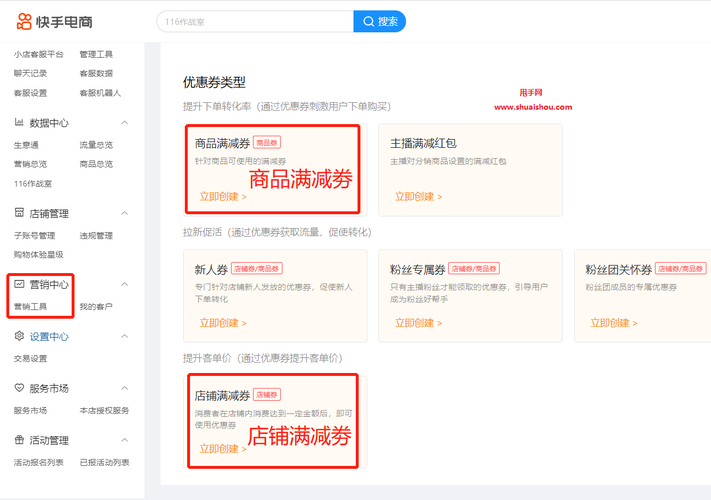Viewport: 711px width, 500px height.
Task: Open 我的客户 menu item
Action: click(96, 307)
